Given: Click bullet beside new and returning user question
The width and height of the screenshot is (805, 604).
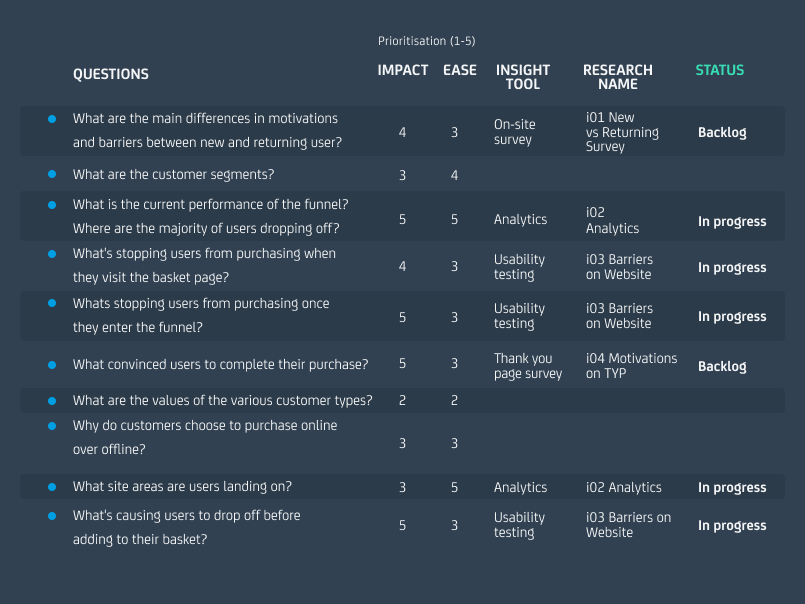Looking at the screenshot, I should tap(52, 118).
